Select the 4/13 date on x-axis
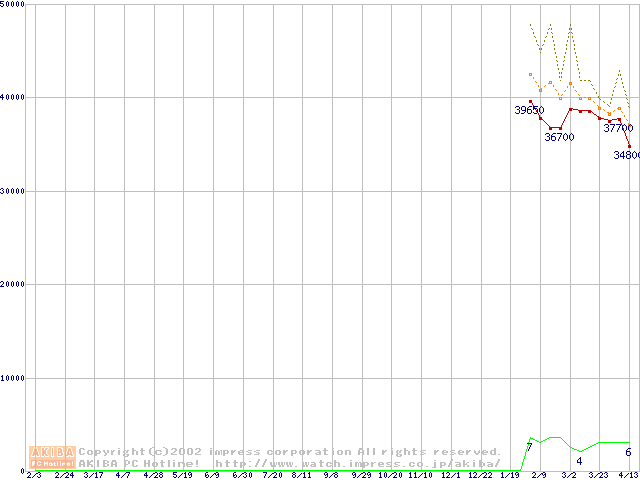The width and height of the screenshot is (640, 480). [x=627, y=475]
